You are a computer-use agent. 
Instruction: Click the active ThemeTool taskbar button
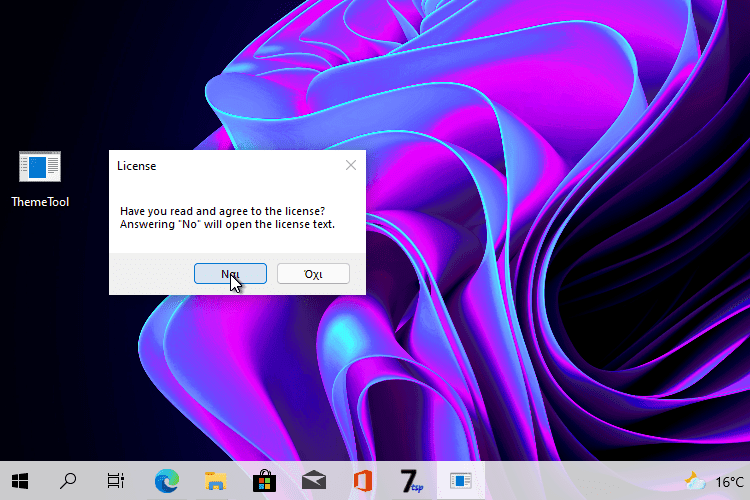tap(460, 481)
